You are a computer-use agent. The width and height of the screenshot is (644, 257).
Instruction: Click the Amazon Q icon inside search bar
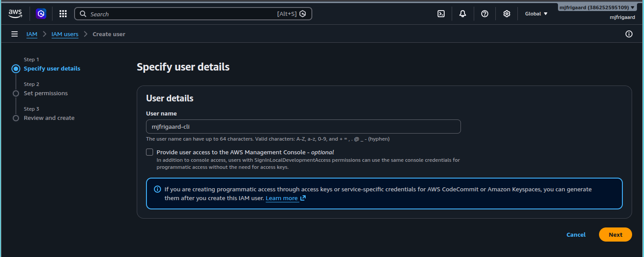point(303,14)
